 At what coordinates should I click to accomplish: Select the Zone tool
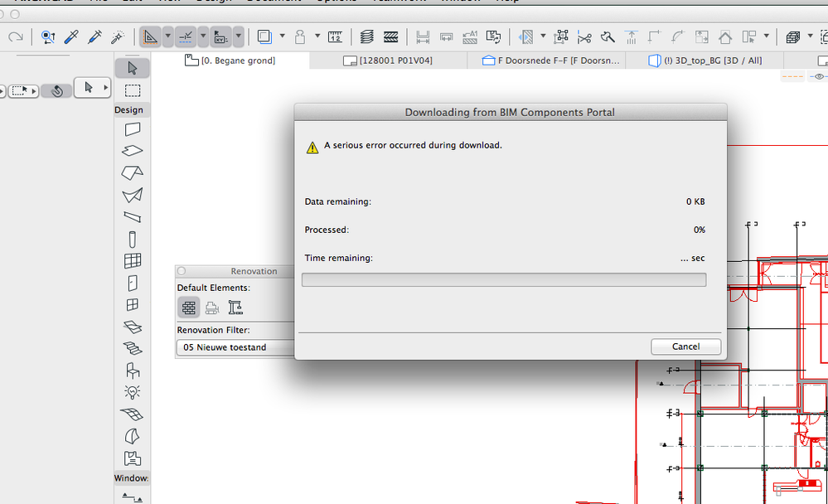[x=132, y=458]
